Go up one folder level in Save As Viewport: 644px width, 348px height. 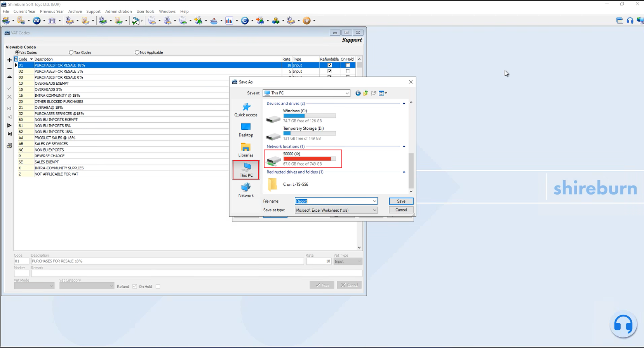[366, 93]
